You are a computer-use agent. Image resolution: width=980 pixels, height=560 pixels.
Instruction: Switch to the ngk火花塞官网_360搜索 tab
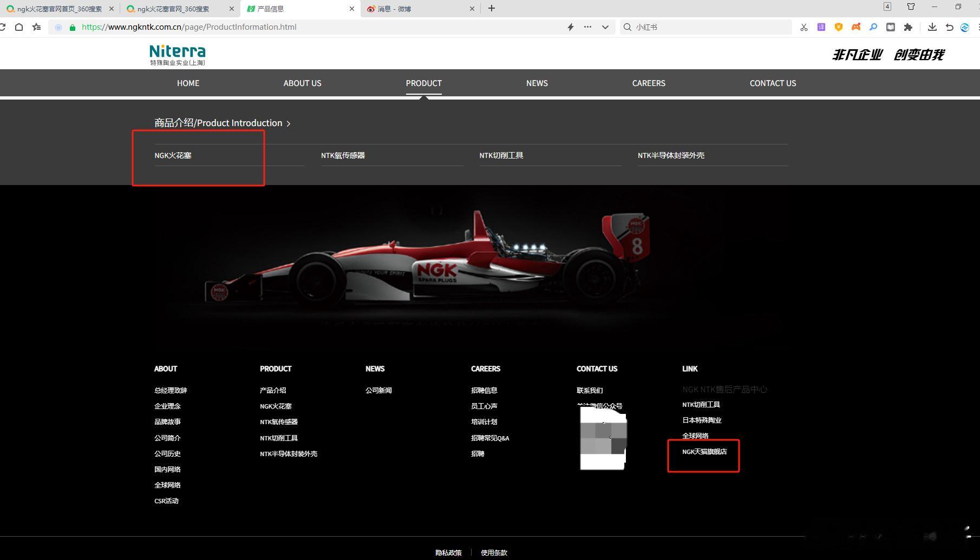[x=179, y=9]
